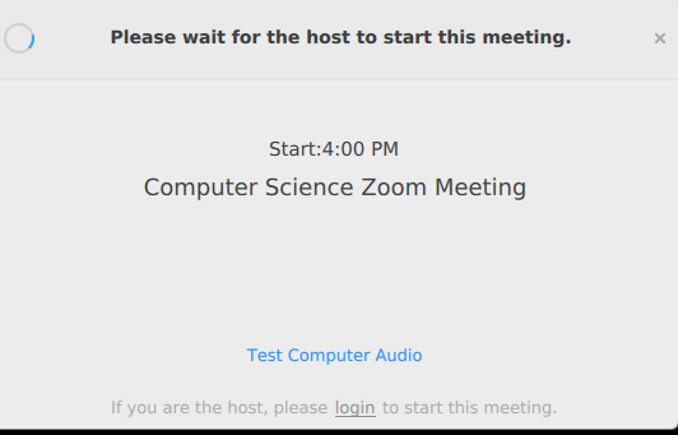Click the Computer Science Zoom Meeting title

pos(335,188)
